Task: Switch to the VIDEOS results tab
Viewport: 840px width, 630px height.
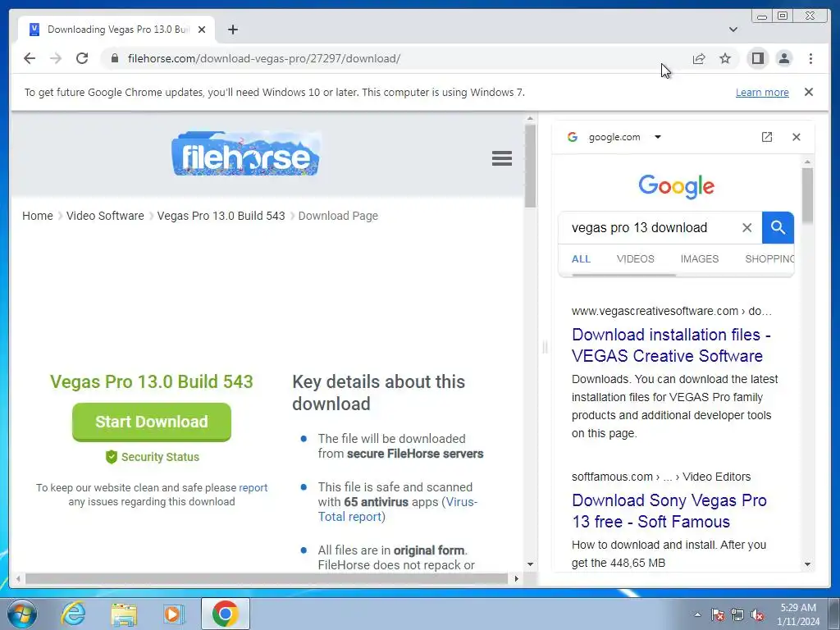Action: tap(636, 259)
